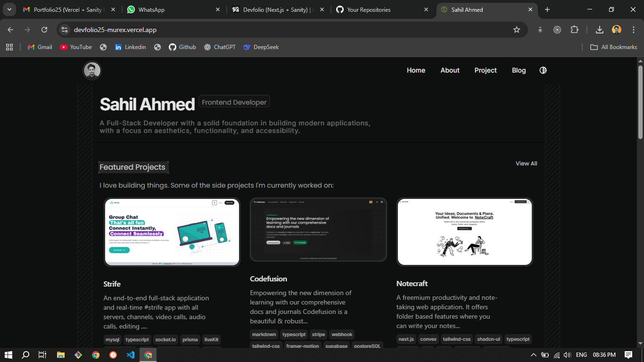644x362 pixels.
Task: Open the About page link
Action: point(450,70)
